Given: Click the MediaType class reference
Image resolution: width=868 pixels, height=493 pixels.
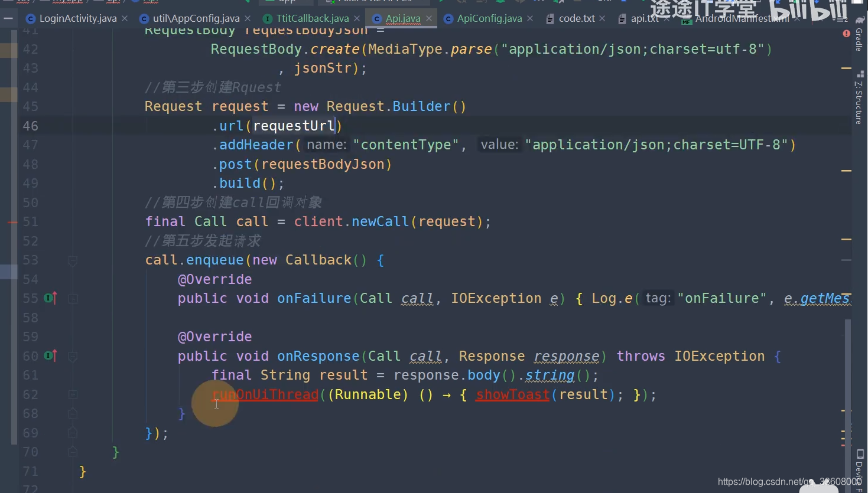Looking at the screenshot, I should click(405, 49).
